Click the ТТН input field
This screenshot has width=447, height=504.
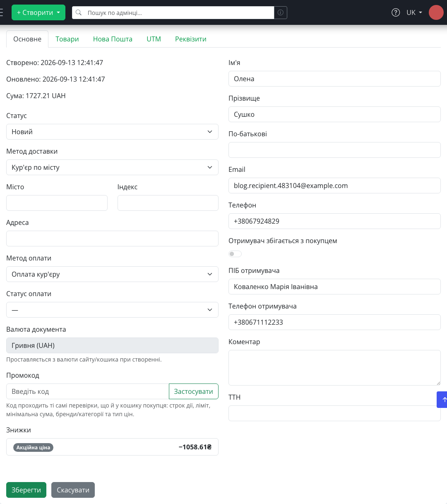[334, 413]
